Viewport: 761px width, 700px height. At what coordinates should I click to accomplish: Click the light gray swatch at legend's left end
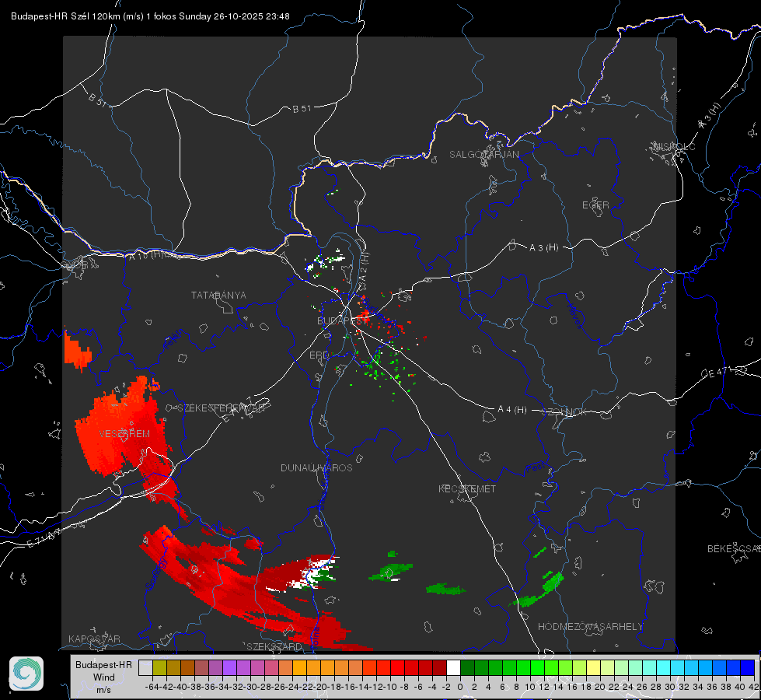145,668
